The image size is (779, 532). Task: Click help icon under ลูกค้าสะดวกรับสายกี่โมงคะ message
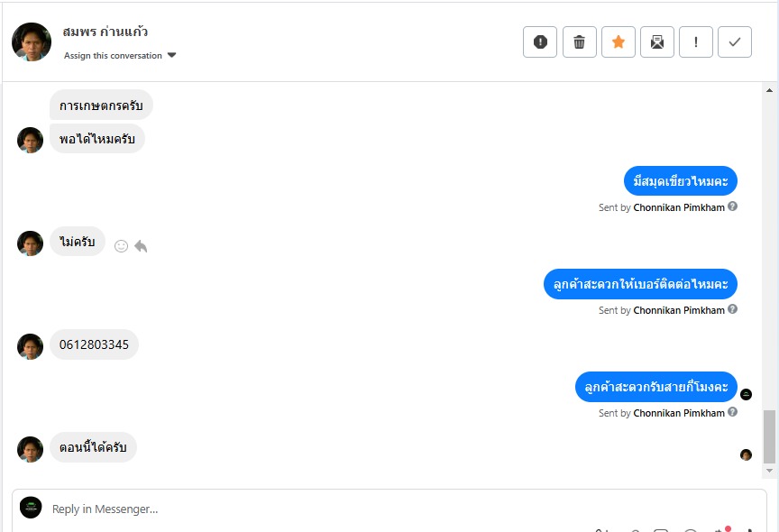[732, 412]
